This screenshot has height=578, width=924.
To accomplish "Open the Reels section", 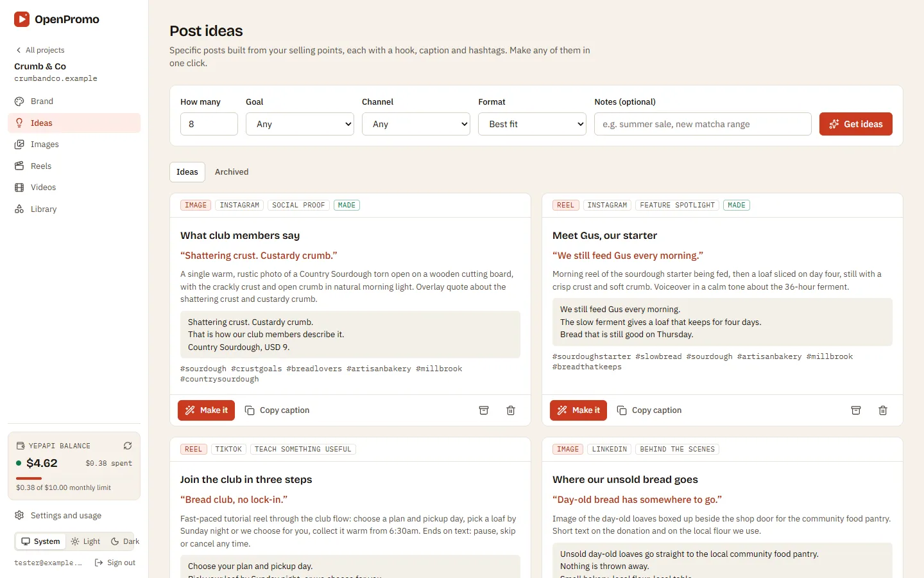I will 74,166.
